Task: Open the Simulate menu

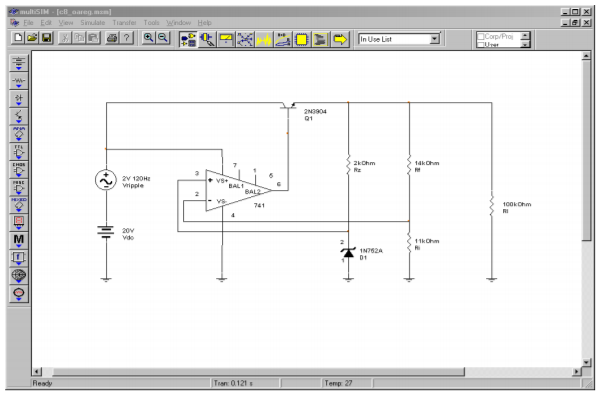Action: pos(92,23)
